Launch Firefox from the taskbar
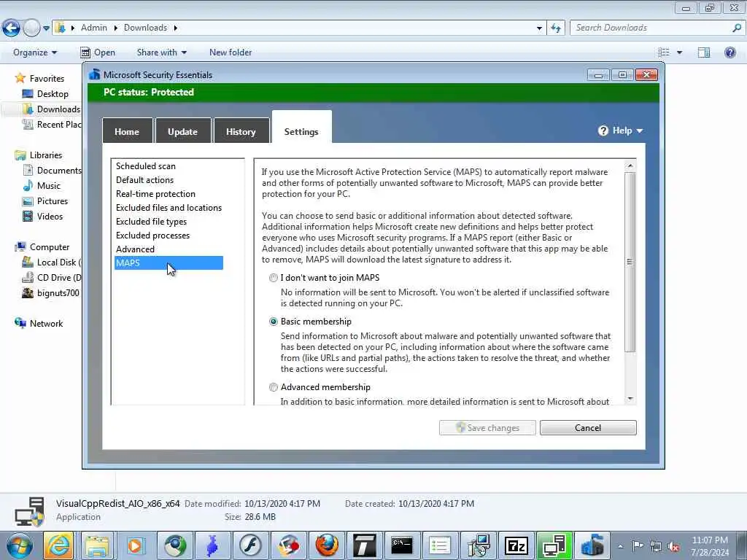 (327, 545)
